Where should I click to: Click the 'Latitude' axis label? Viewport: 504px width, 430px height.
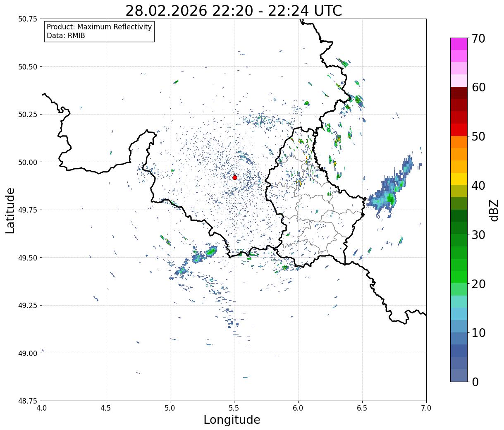(x=10, y=210)
